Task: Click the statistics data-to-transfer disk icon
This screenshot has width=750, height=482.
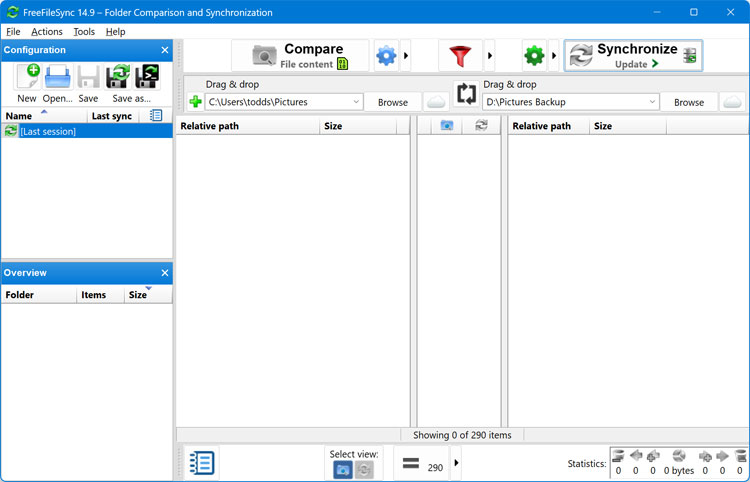Action: pos(679,455)
